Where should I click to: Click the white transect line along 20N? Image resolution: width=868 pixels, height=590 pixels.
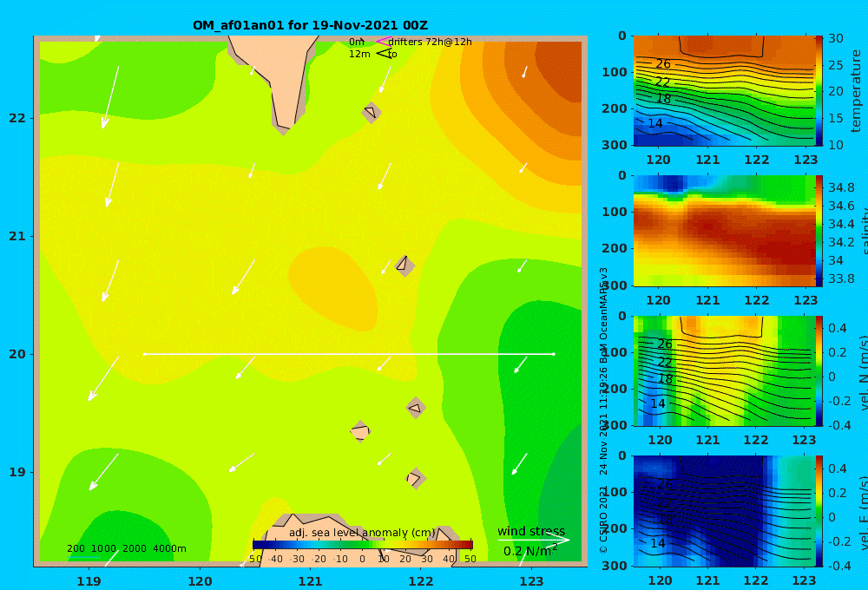[349, 354]
